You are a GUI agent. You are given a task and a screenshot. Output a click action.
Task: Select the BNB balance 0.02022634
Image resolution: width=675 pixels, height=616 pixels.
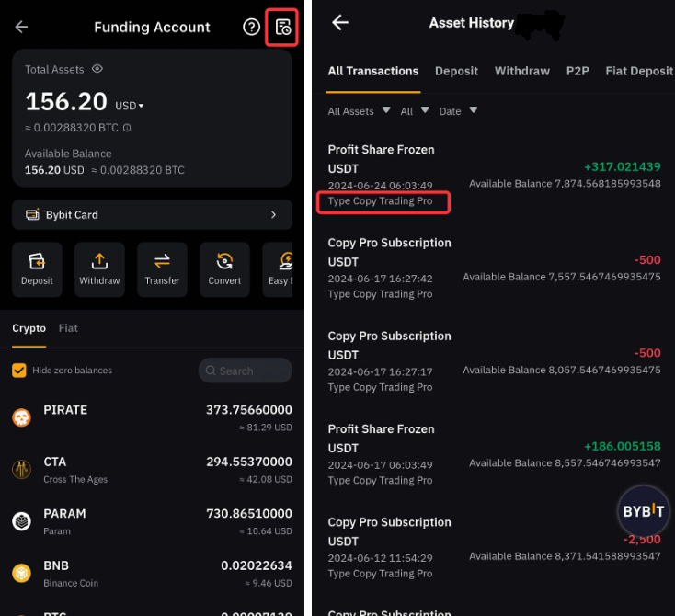click(257, 565)
